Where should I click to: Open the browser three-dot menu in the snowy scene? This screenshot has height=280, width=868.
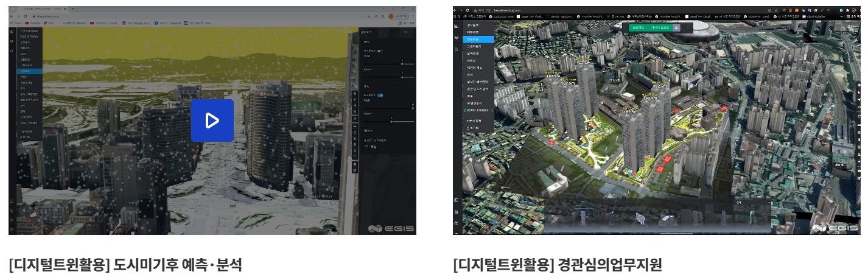tap(413, 16)
